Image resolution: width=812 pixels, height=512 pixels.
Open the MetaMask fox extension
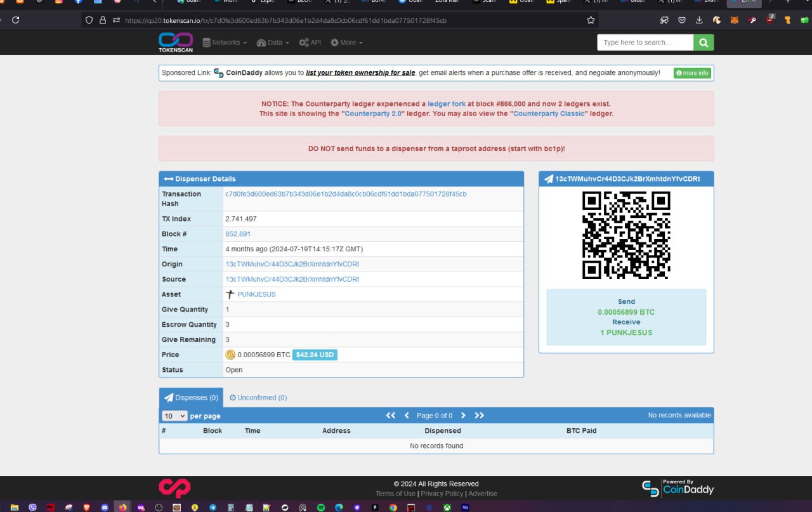tap(735, 20)
